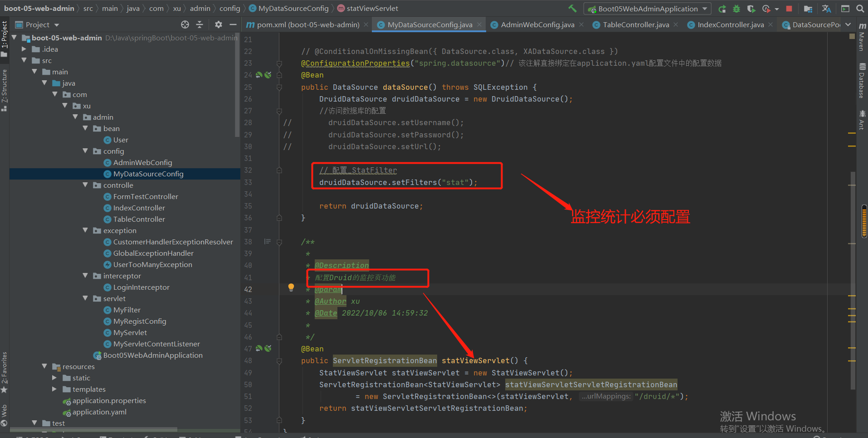
Task: Open the translate tool icon in the toolbar
Action: click(x=826, y=9)
